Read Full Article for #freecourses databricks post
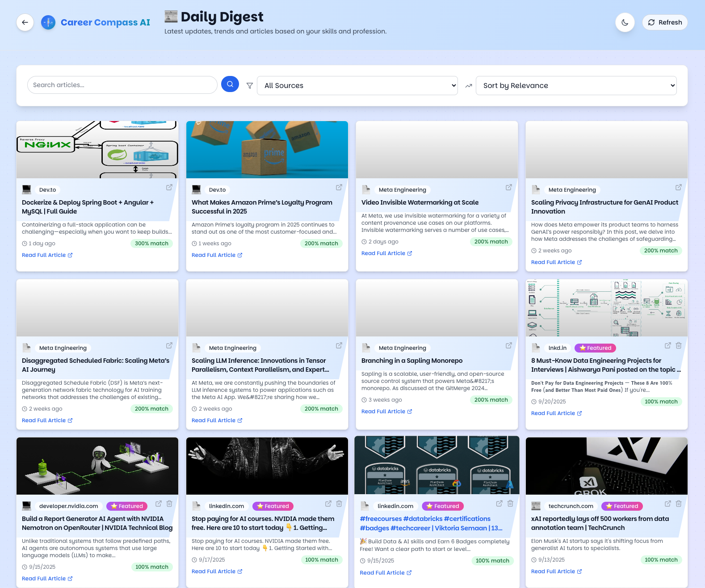 click(x=386, y=573)
